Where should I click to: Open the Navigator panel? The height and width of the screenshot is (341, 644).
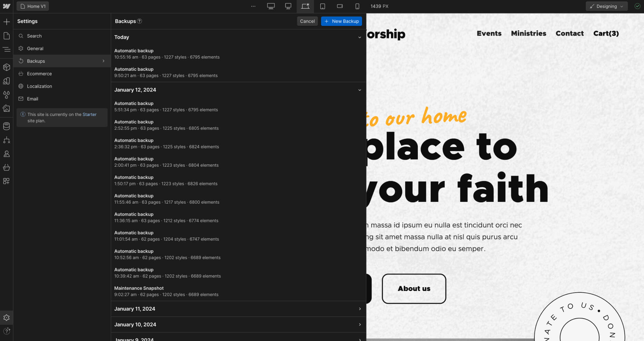point(7,49)
